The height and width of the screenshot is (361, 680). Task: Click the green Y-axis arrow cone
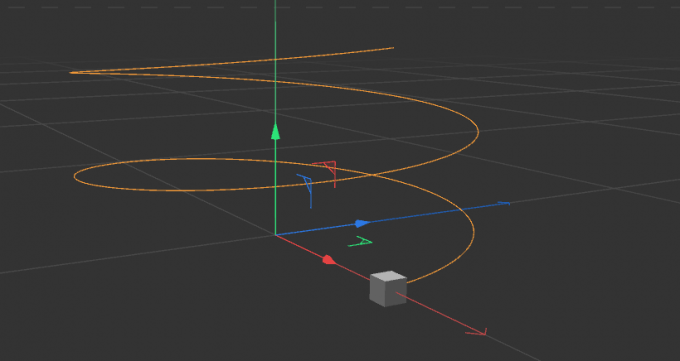(275, 131)
